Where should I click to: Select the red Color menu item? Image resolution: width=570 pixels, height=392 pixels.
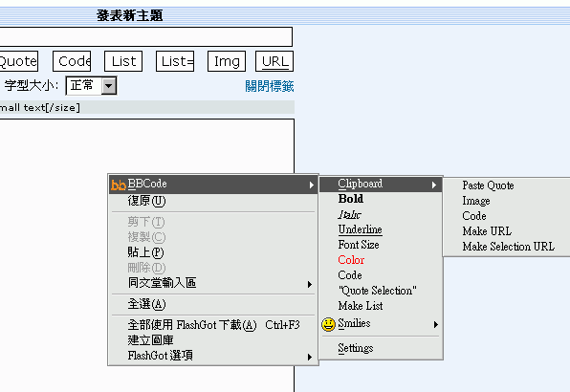click(381, 260)
